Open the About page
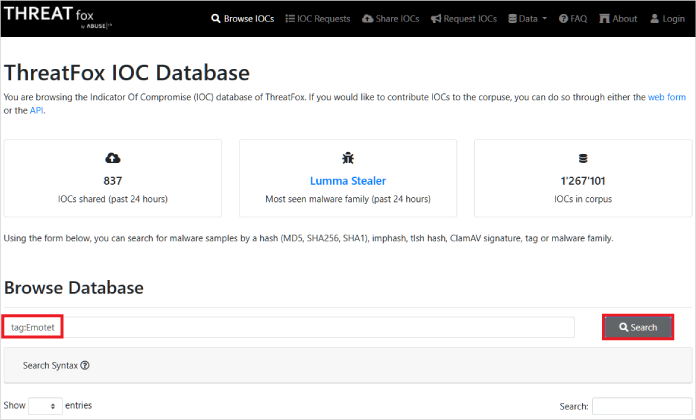Screen dimensions: 696x420 point(618,19)
